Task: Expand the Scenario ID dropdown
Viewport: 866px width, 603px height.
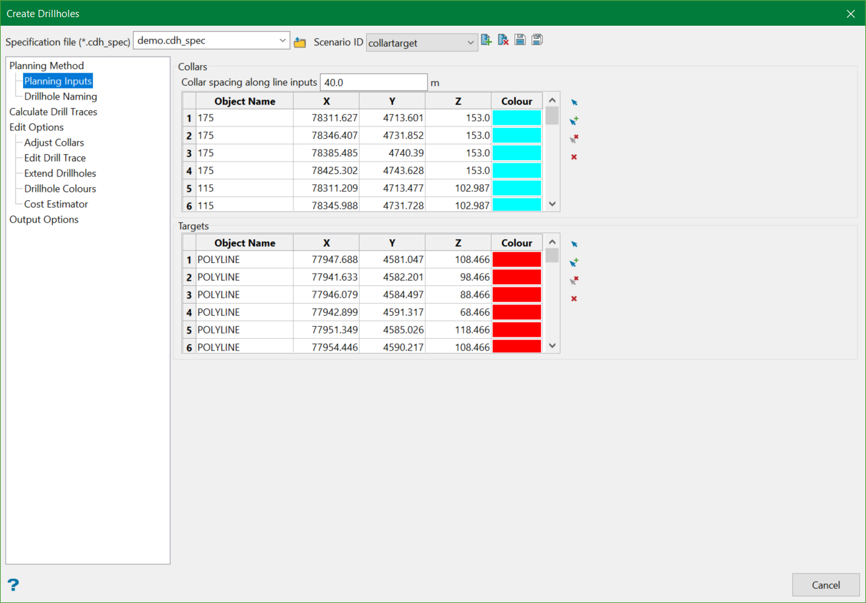Action: coord(470,43)
